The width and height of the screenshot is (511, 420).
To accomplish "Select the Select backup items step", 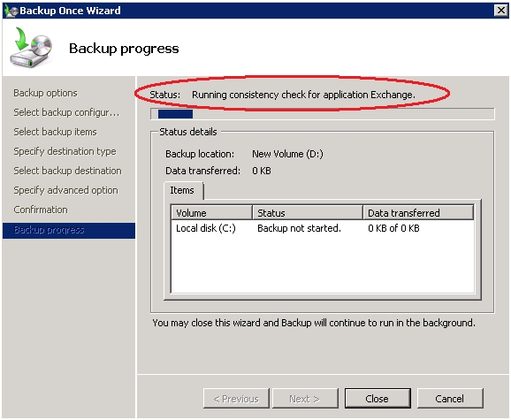I will click(55, 132).
